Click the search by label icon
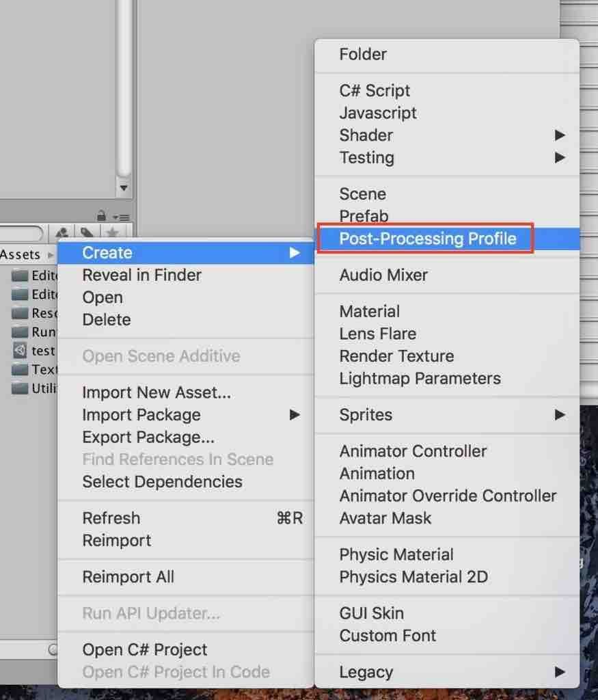 tap(87, 232)
